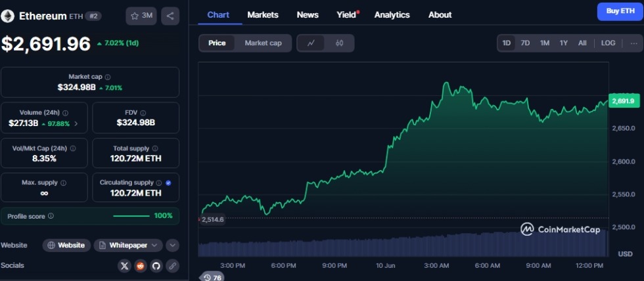Open the official Website link

click(67, 246)
